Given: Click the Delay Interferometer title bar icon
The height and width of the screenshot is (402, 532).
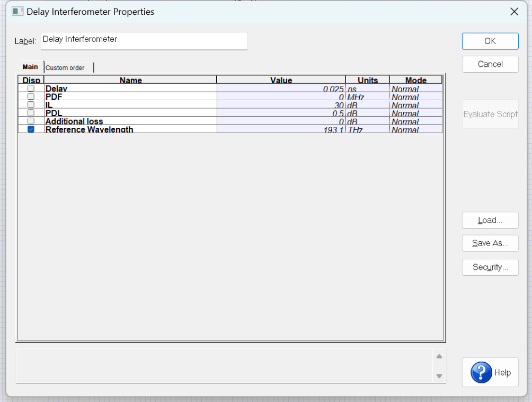Looking at the screenshot, I should (17, 11).
